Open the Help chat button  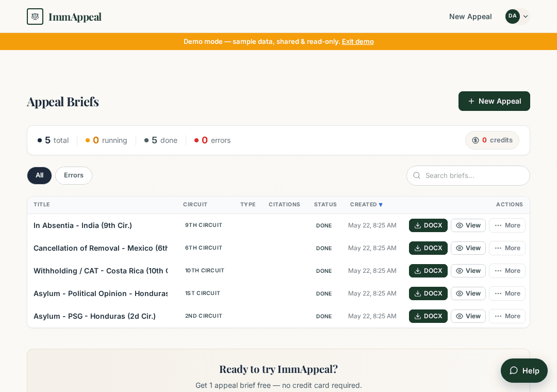pyautogui.click(x=524, y=371)
